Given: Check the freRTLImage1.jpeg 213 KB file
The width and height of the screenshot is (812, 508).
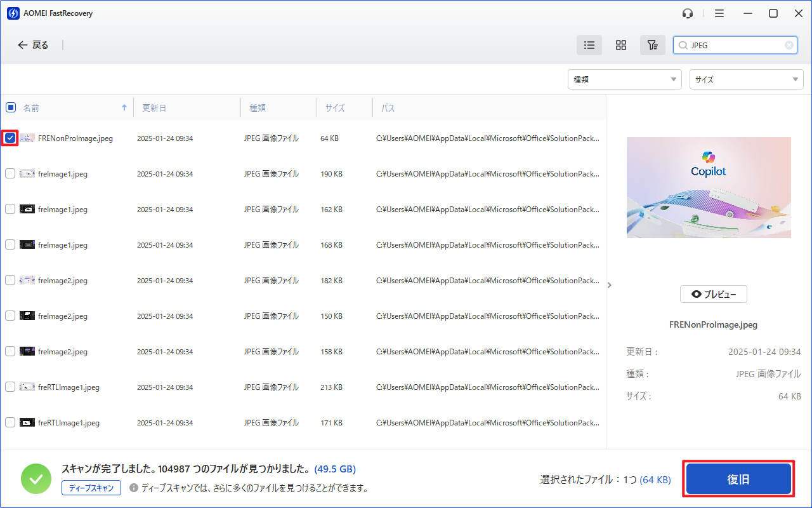Looking at the screenshot, I should [10, 387].
